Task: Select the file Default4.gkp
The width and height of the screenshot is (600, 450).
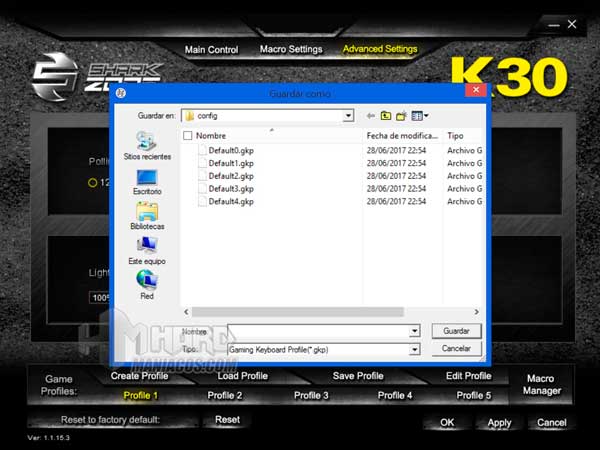Action: click(x=231, y=201)
